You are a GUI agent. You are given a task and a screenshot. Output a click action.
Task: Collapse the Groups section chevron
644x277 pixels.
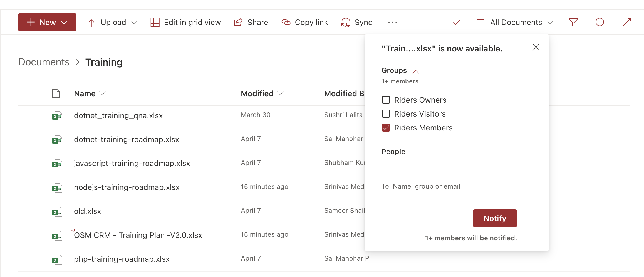coord(416,72)
